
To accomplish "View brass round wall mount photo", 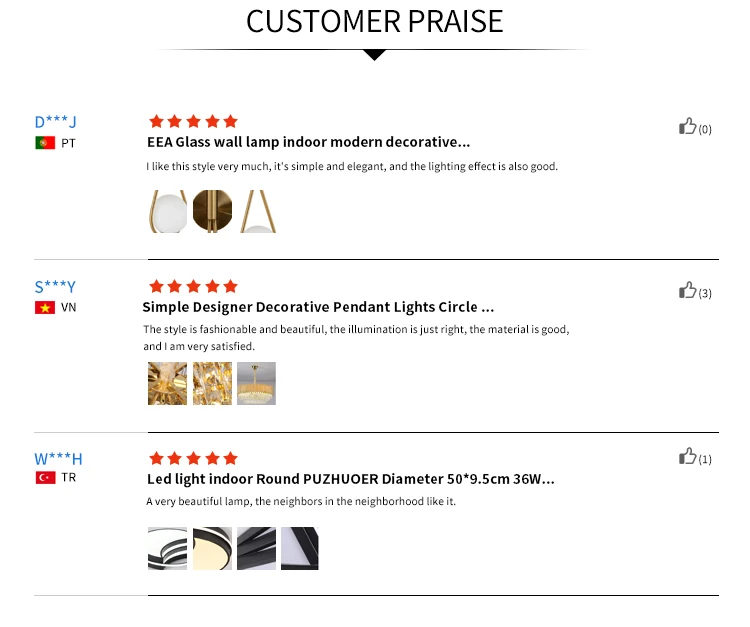I will [x=212, y=211].
